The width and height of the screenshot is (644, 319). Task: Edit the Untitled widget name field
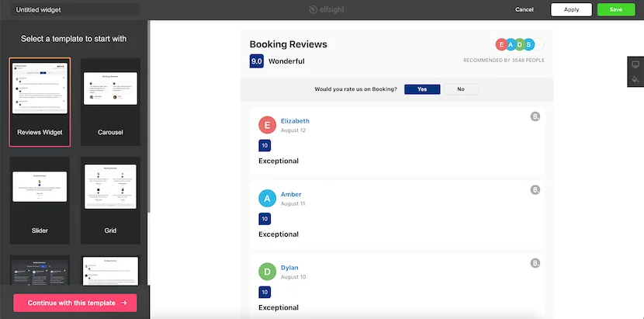[75, 9]
